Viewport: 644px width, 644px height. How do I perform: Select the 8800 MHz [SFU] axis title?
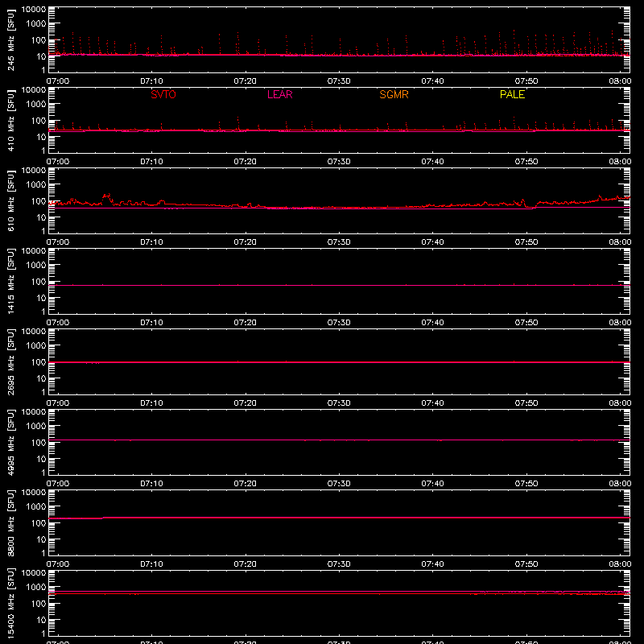pos(10,522)
